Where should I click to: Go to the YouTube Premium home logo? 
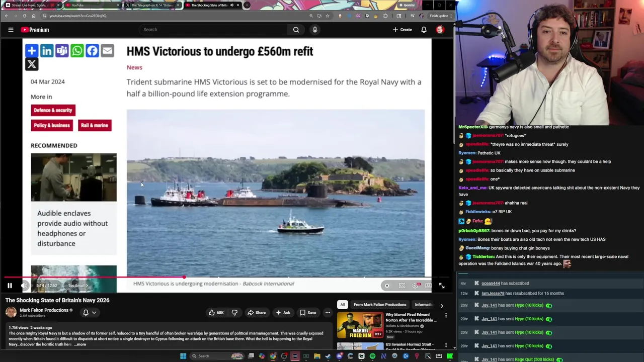point(35,30)
